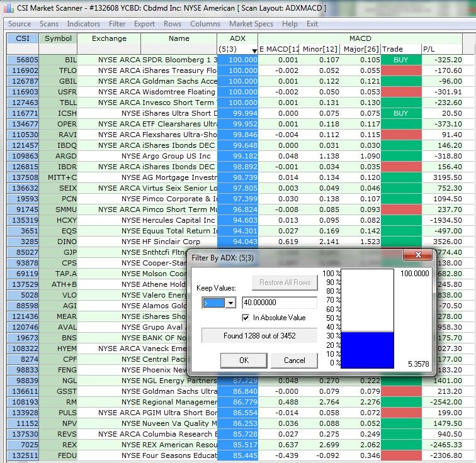Open the Help menu
The width and height of the screenshot is (476, 463).
290,24
